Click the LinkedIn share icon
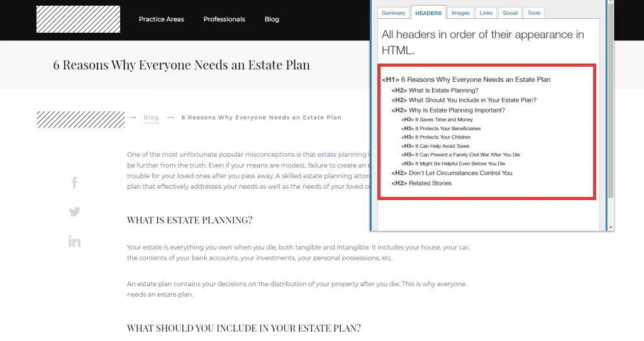This screenshot has height=341, width=644. tap(74, 241)
